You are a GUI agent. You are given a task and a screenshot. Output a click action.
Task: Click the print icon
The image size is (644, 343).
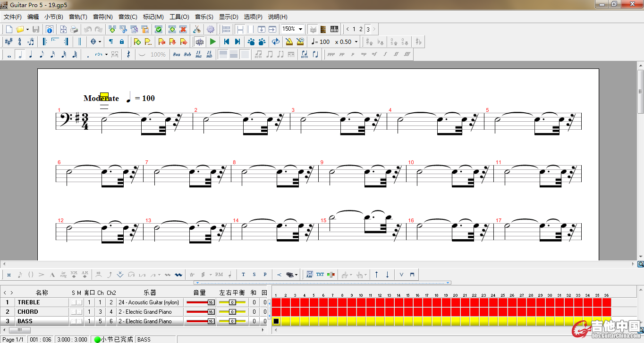(74, 29)
